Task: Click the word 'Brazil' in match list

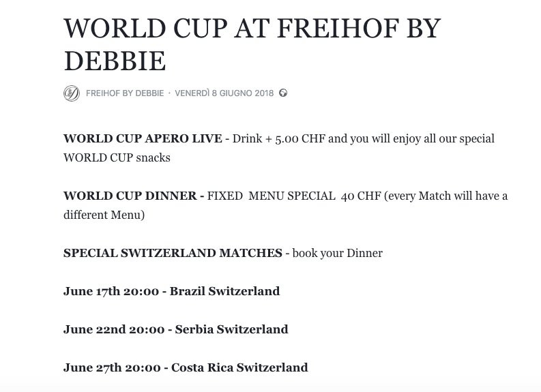Action: tap(187, 291)
